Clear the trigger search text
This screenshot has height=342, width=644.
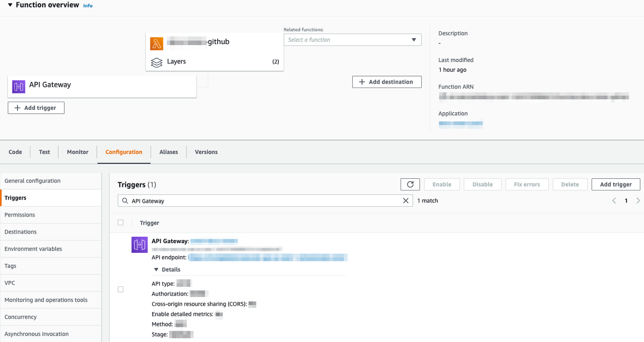[406, 200]
